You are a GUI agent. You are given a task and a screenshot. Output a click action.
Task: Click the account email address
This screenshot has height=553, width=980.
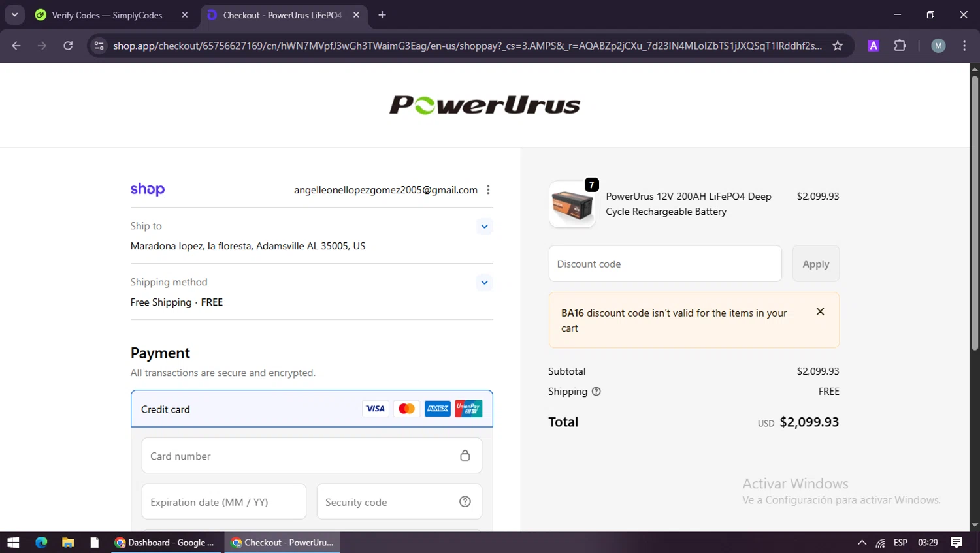point(385,190)
